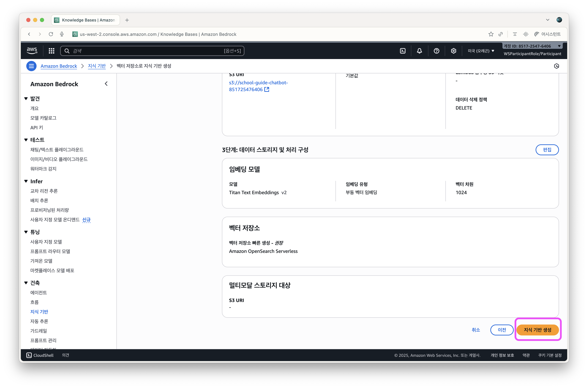This screenshot has width=588, height=388.
Task: Copy the page link icon
Action: pyautogui.click(x=500, y=34)
